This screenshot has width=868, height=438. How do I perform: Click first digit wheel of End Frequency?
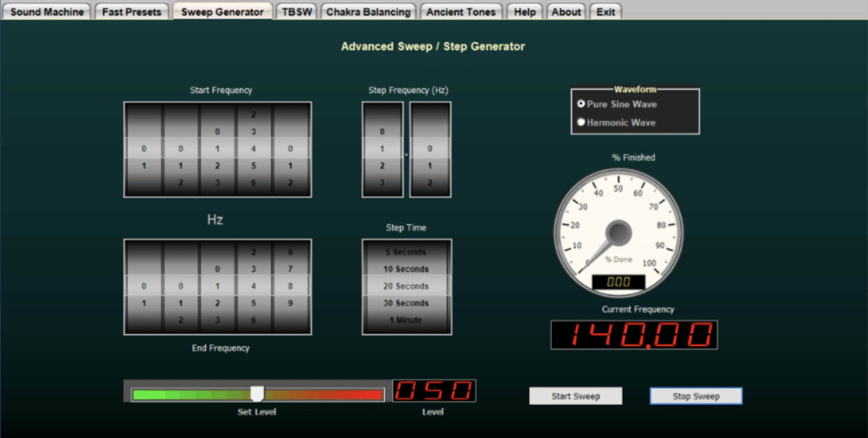pos(144,287)
